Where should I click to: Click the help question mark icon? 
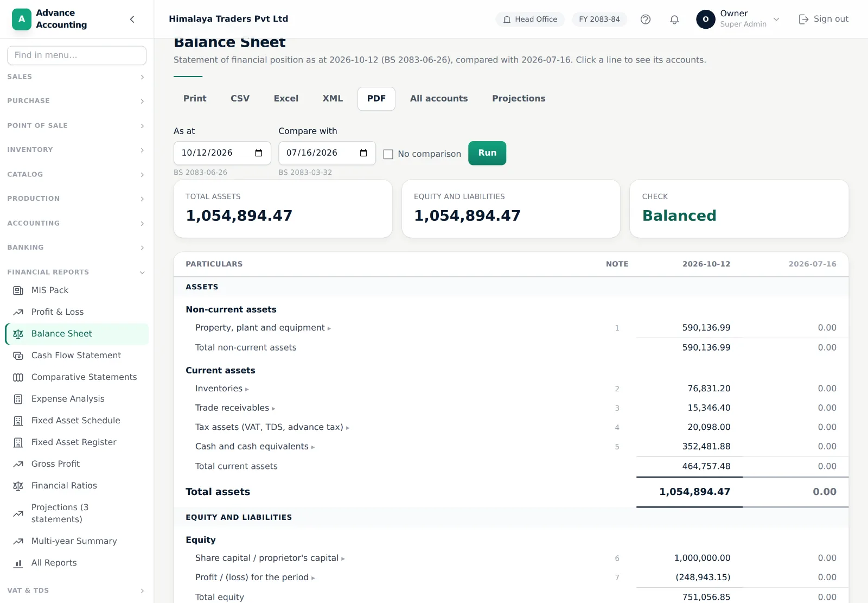(646, 20)
